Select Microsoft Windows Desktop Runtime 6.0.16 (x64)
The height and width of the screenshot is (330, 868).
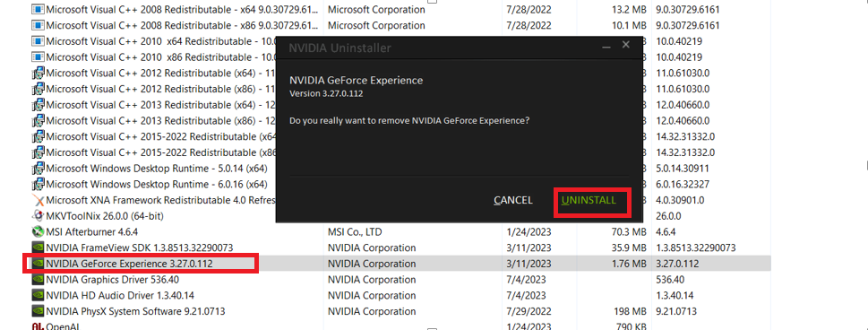coord(157,184)
